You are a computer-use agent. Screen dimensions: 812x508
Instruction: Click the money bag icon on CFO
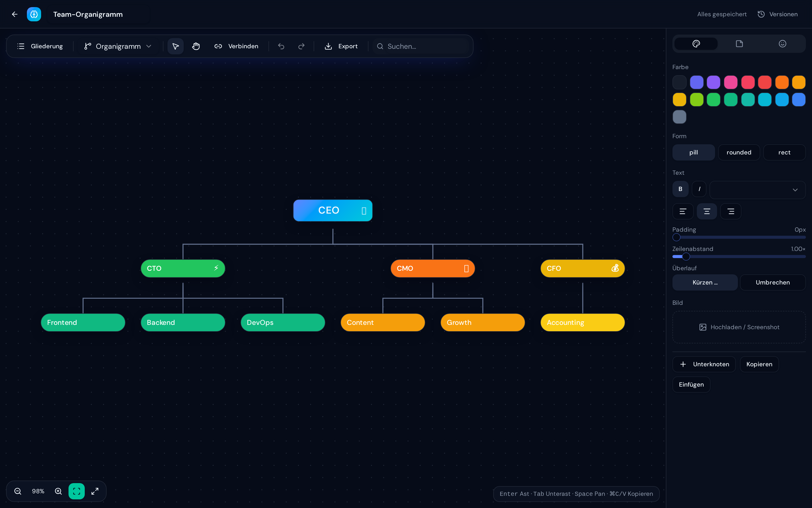[x=615, y=268]
